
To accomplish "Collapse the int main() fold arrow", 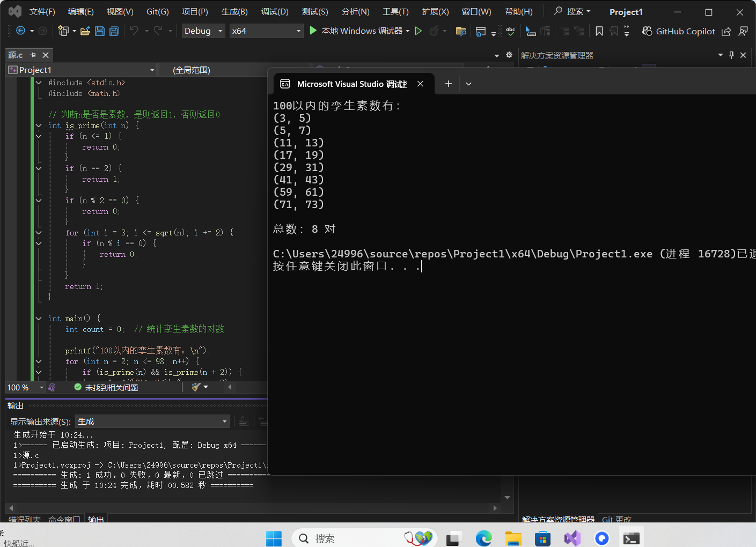I will pyautogui.click(x=39, y=319).
